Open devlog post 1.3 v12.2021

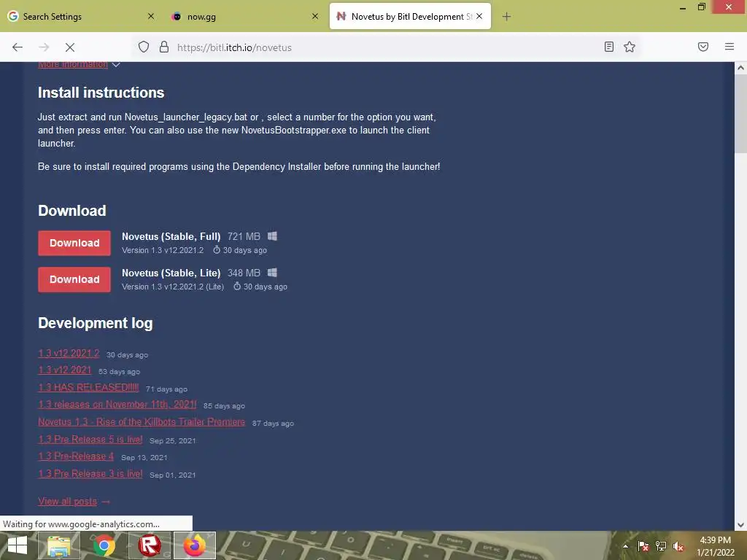[65, 370]
